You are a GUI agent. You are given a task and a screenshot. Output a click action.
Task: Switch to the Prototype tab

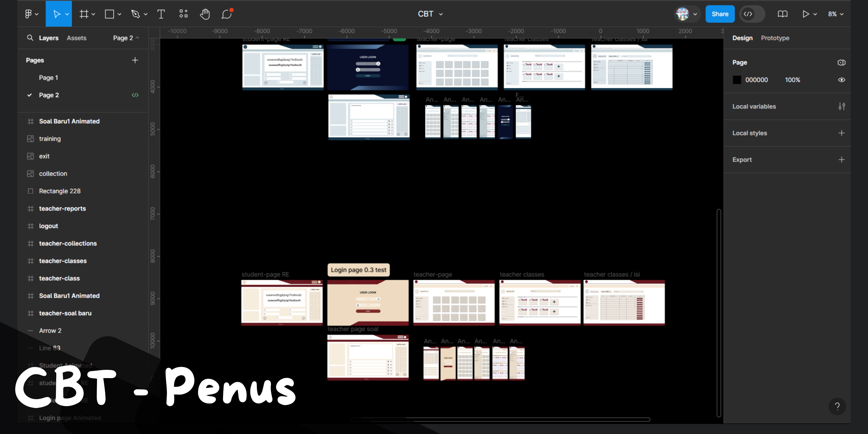click(775, 38)
